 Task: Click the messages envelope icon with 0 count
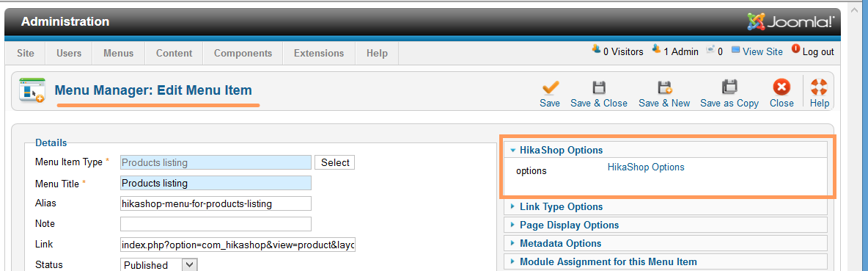point(710,49)
